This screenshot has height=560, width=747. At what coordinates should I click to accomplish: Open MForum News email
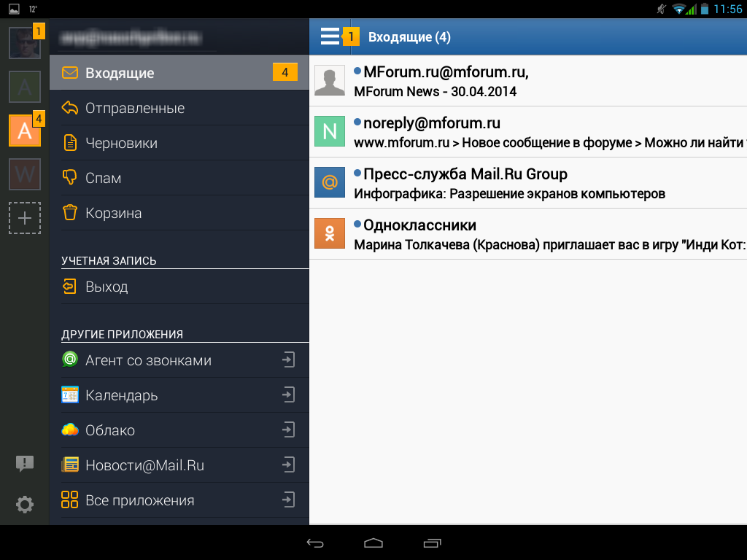click(x=528, y=81)
